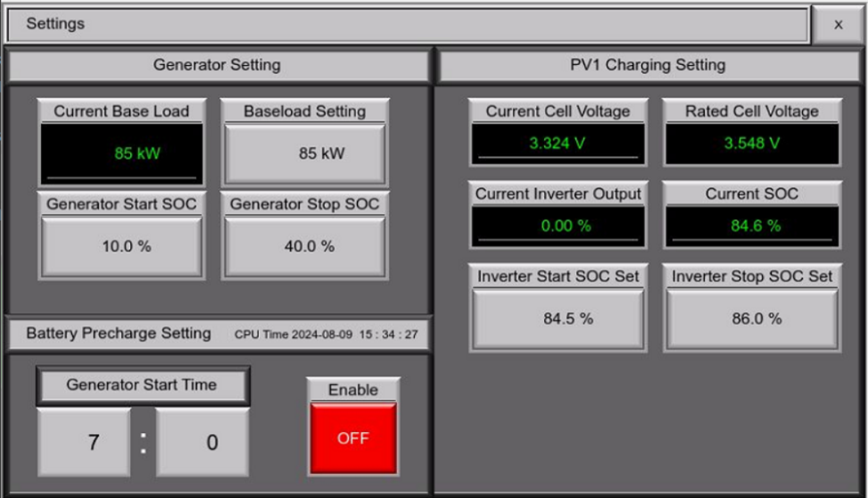Screen dimensions: 868x498
Task: Change the Generator Start SOC value
Action: [122, 247]
